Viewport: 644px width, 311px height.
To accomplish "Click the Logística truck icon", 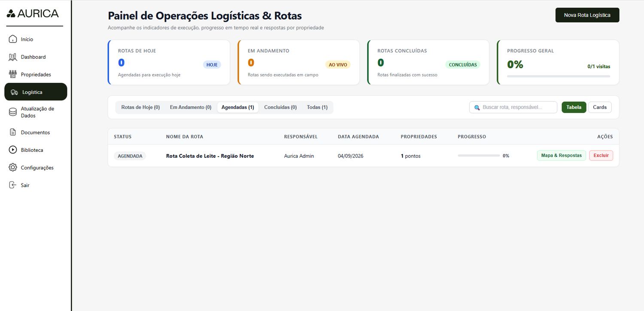I will [14, 92].
